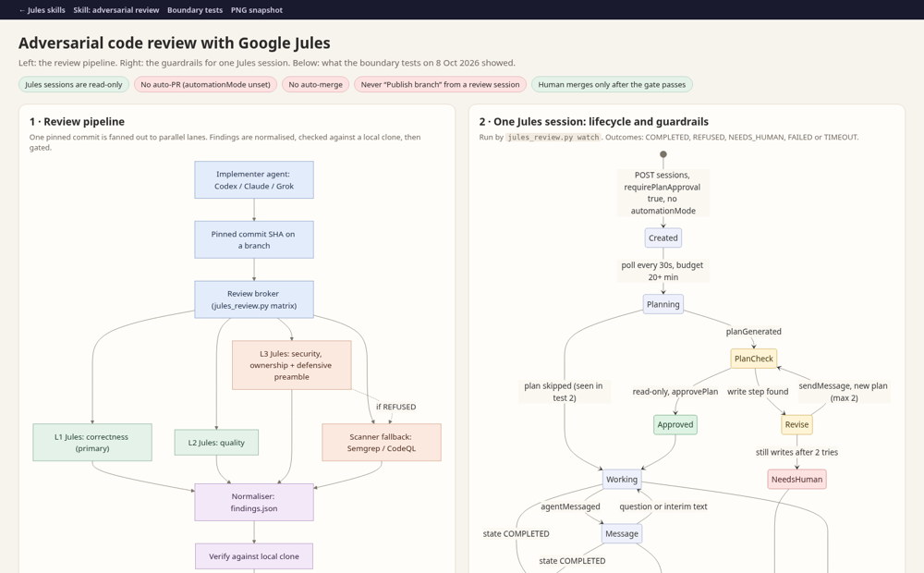Select the L3 Jules security node
924x573 pixels.
tap(292, 365)
